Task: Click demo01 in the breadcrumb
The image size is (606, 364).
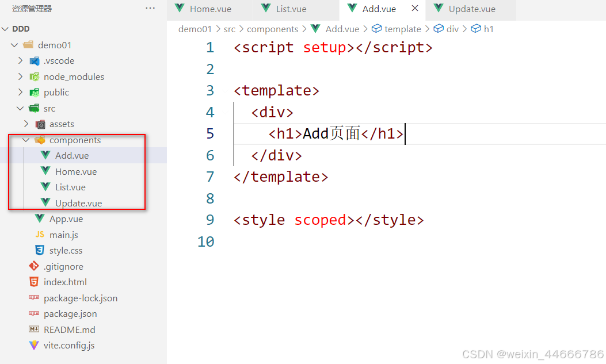Action: coord(195,29)
